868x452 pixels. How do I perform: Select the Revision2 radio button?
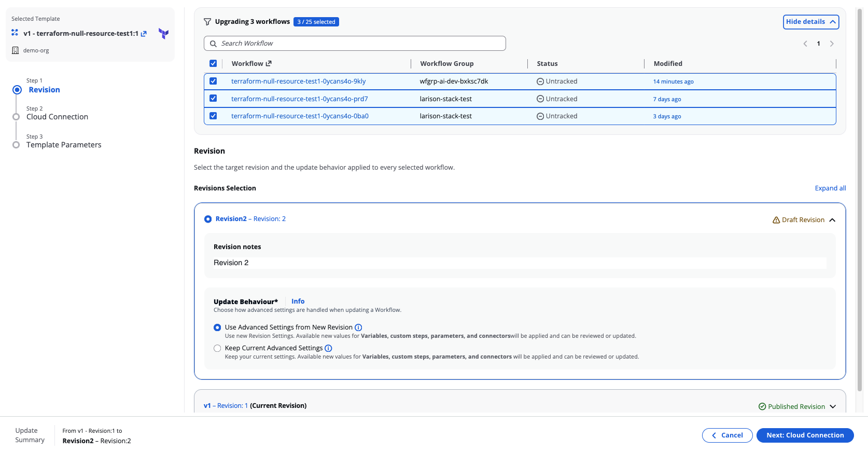[208, 219]
